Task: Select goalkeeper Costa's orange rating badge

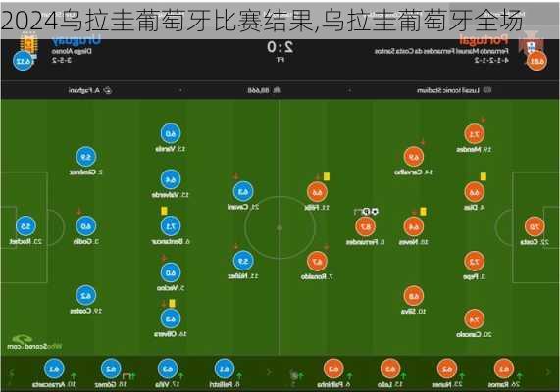Action: [x=535, y=226]
